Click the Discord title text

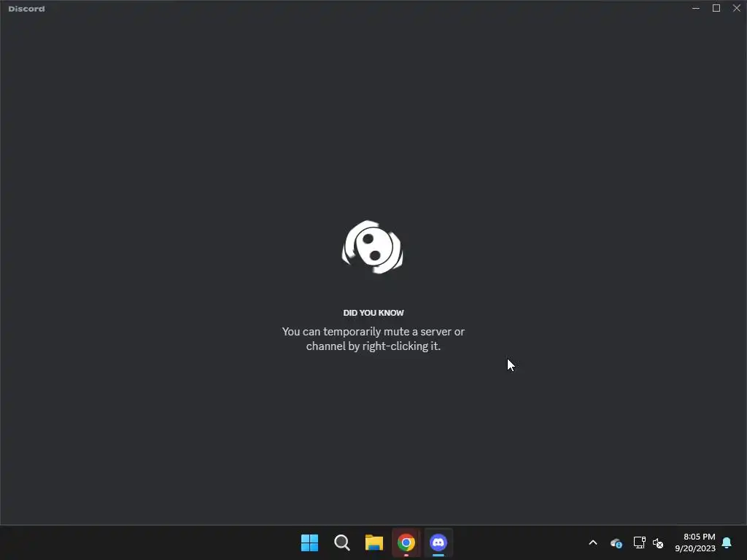(27, 9)
